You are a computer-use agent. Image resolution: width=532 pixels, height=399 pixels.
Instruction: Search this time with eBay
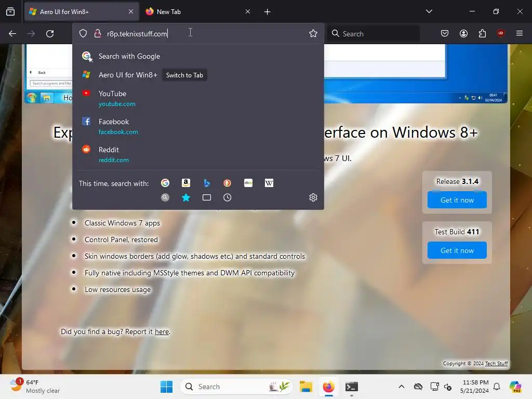[x=248, y=183]
